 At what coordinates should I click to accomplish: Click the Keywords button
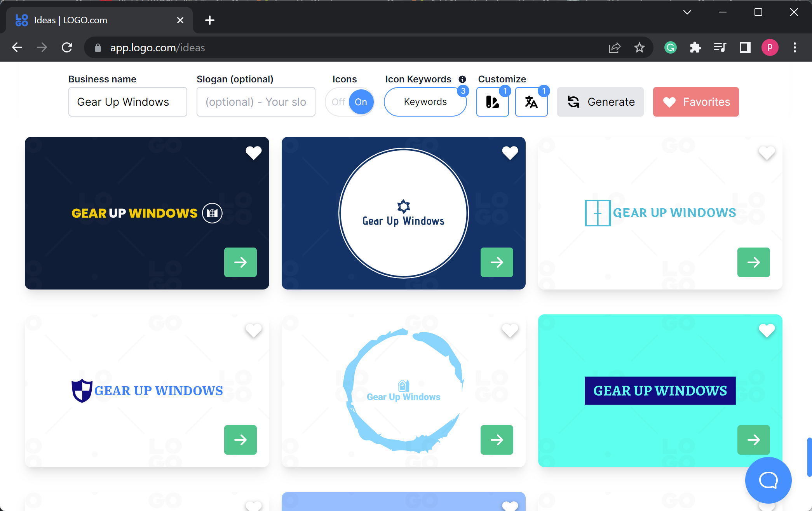(x=425, y=102)
